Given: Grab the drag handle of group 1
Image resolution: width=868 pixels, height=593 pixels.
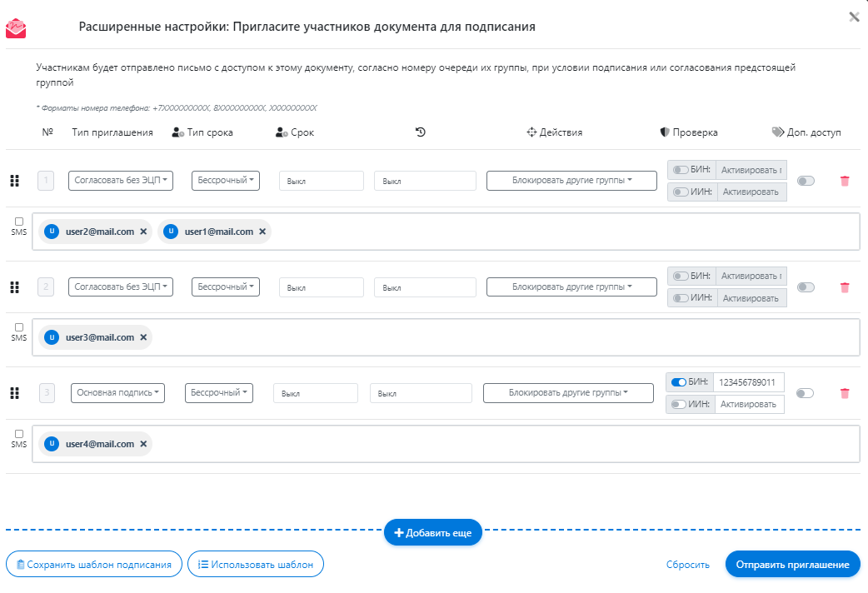Looking at the screenshot, I should pos(14,181).
